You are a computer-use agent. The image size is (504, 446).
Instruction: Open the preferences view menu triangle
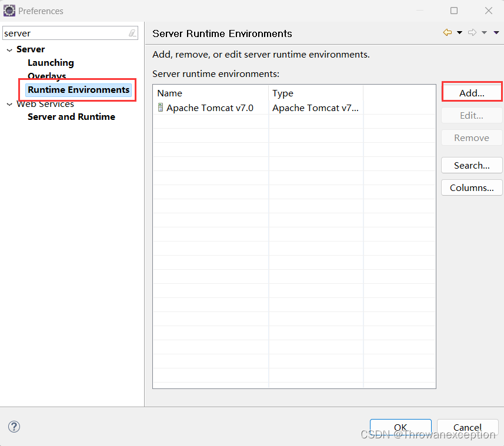(x=496, y=32)
